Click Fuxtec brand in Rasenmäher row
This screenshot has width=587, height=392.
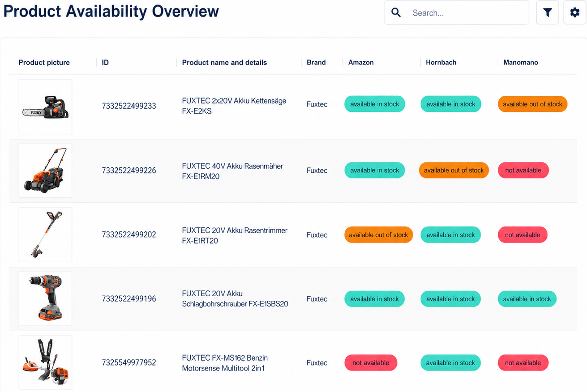[317, 170]
